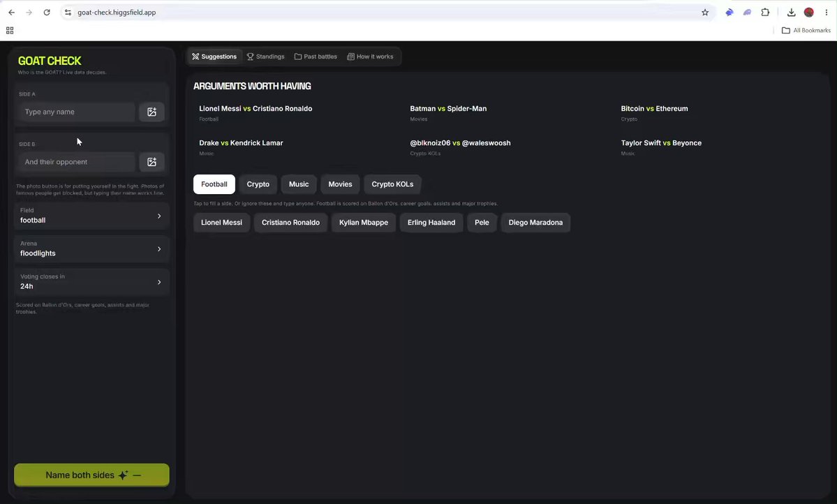Select the Football category filter
Image resolution: width=837 pixels, height=504 pixels.
214,184
